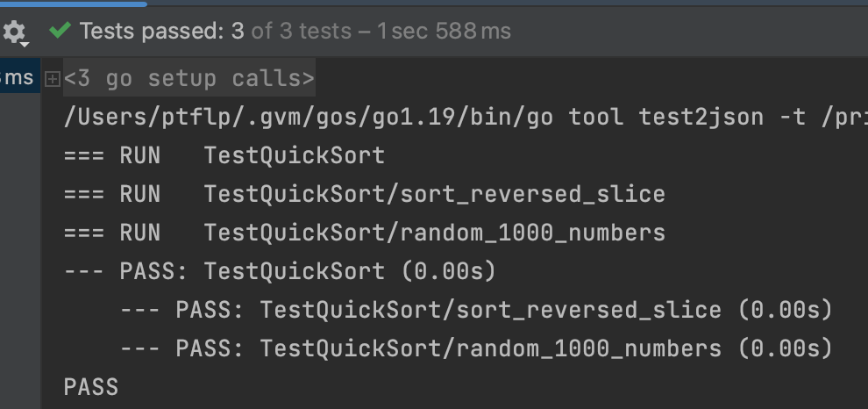Click the PASS sort_reversed_slice result line
Image resolution: width=868 pixels, height=409 pixels.
click(x=476, y=310)
